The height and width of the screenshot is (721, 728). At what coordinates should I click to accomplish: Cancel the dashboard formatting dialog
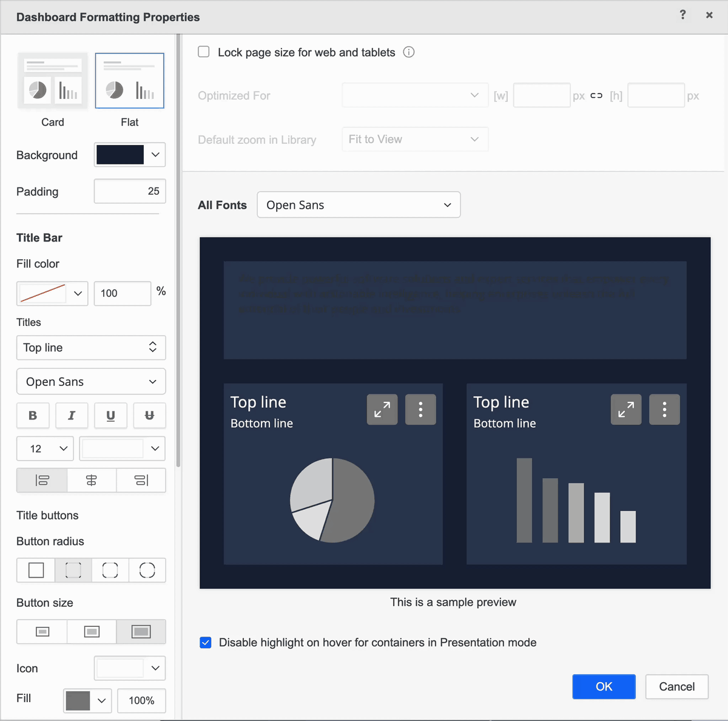(x=676, y=686)
